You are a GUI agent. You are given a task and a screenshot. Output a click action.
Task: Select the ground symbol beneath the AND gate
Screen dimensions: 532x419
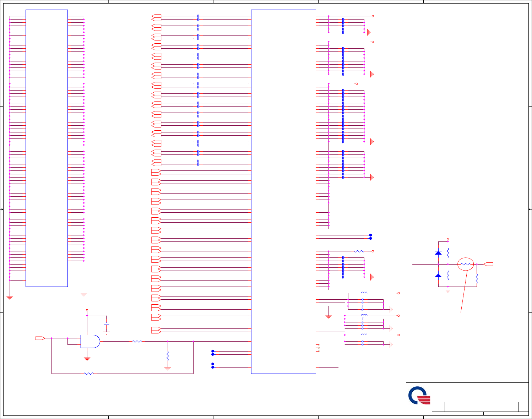(x=87, y=359)
